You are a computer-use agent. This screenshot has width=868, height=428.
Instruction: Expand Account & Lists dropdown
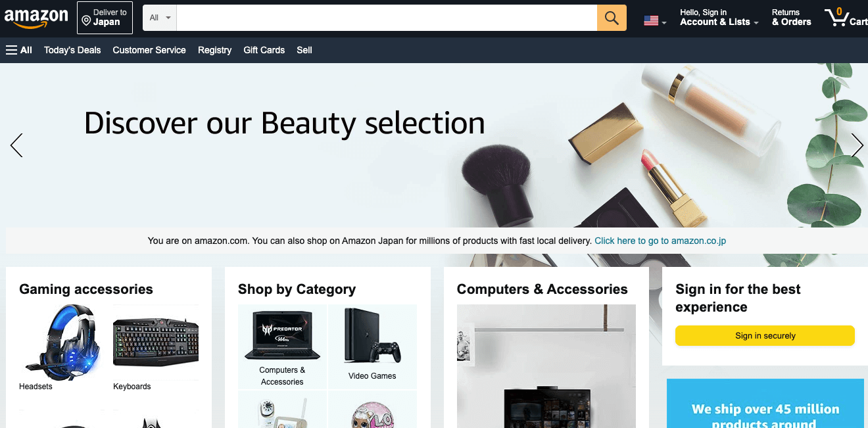coord(719,18)
